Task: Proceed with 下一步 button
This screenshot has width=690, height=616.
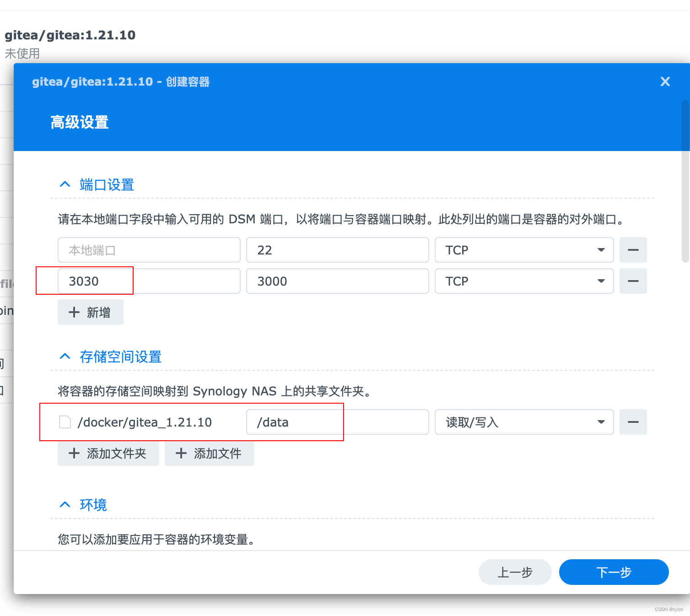Action: click(x=614, y=572)
